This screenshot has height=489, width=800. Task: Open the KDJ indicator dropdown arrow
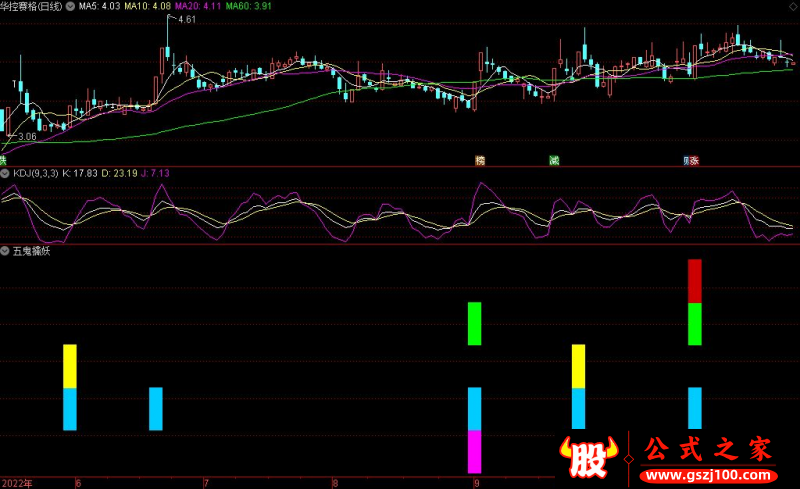[6, 172]
